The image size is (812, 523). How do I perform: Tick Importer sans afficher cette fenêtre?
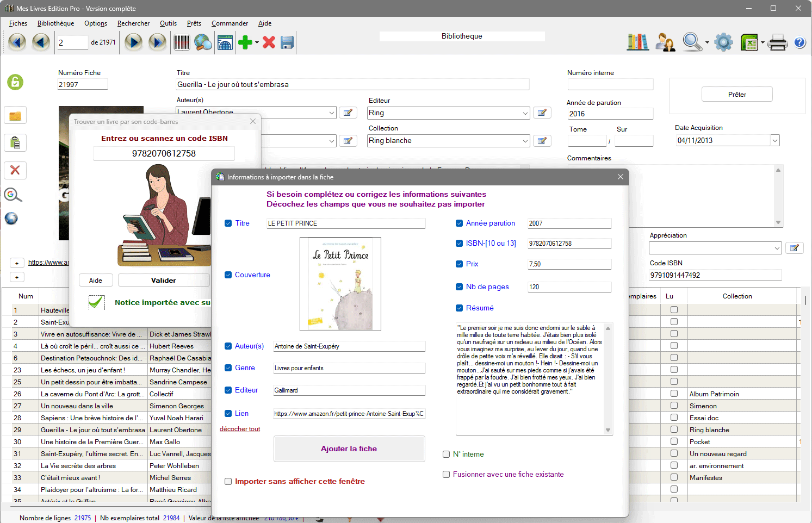pyautogui.click(x=228, y=482)
